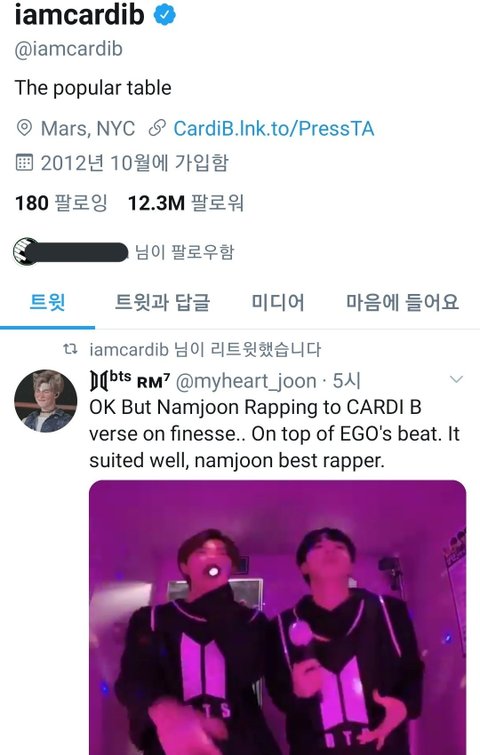The image size is (480, 755).
Task: Open the tweet text about Namjoon rapping
Action: 274,434
